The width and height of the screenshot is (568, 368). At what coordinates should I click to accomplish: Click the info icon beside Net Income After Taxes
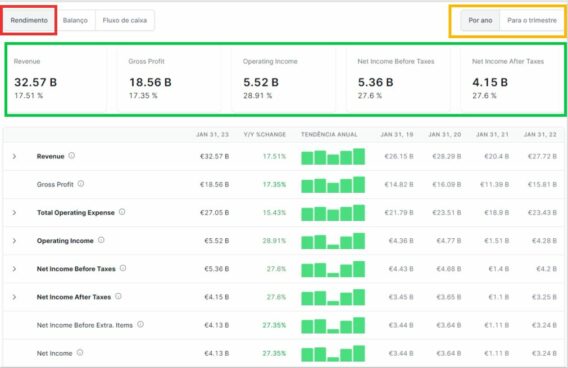click(118, 296)
